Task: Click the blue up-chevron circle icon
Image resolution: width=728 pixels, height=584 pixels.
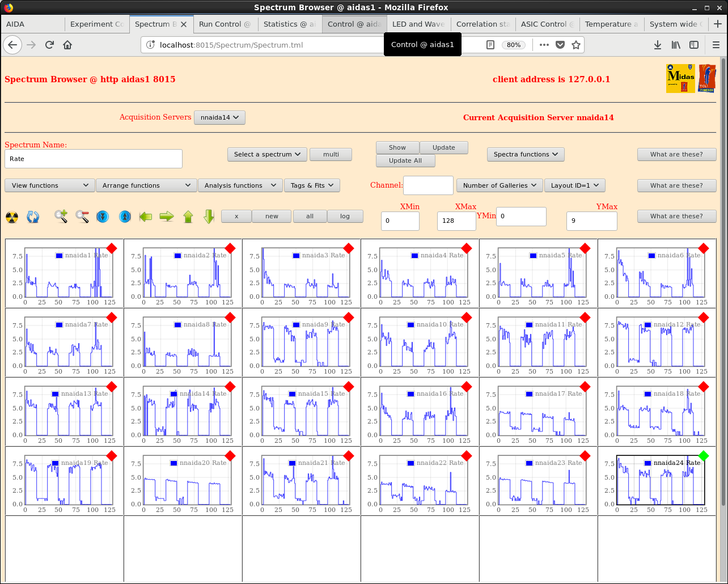Action: pos(125,217)
